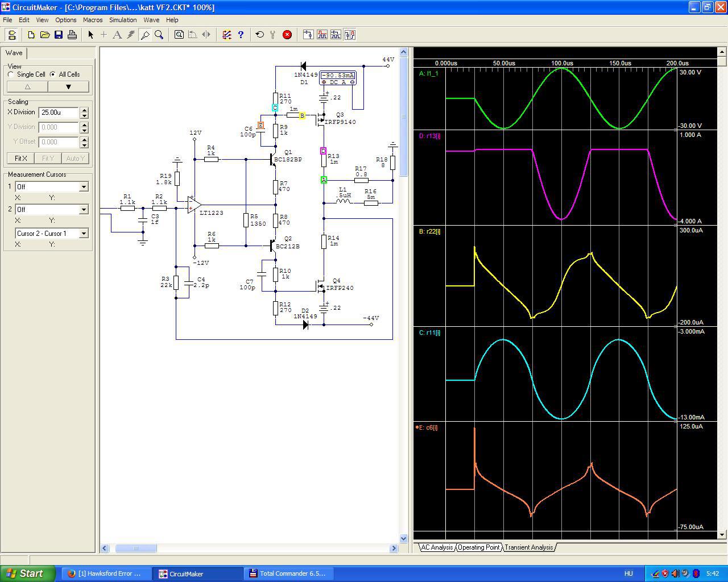Click the Save file toolbar icon
Viewport: 728px width, 582px height.
coord(59,35)
